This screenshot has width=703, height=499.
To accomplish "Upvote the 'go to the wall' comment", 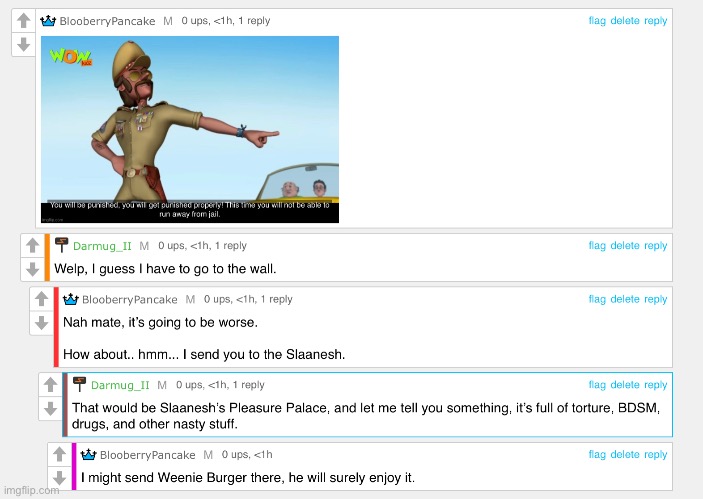I will [x=32, y=245].
